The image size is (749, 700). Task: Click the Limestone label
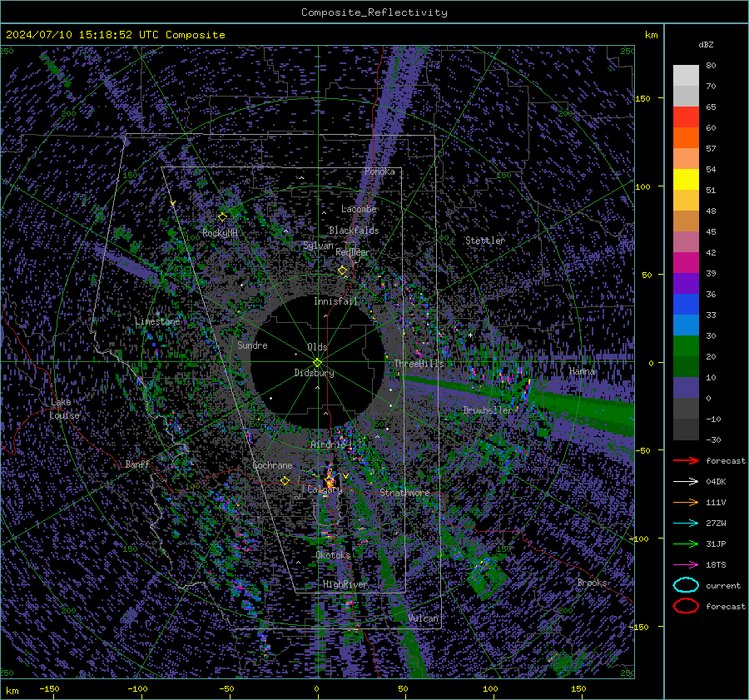157,321
